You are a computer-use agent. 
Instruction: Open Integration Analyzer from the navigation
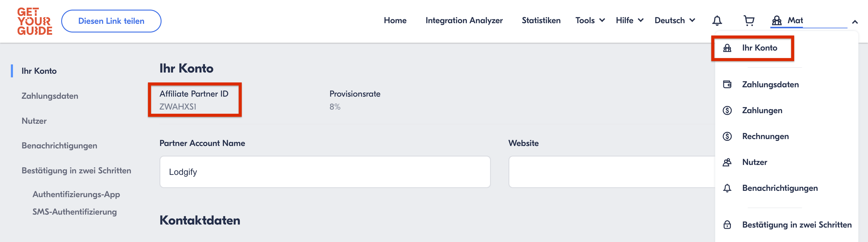click(464, 20)
